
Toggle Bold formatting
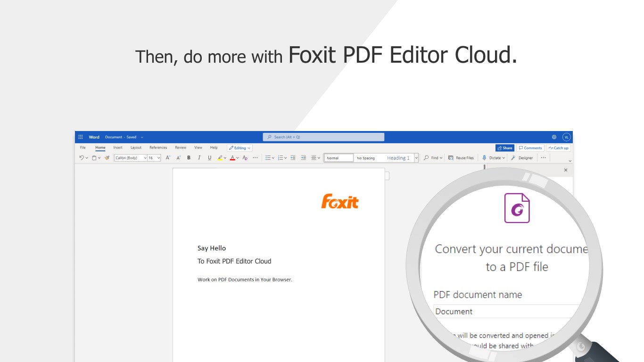(189, 158)
